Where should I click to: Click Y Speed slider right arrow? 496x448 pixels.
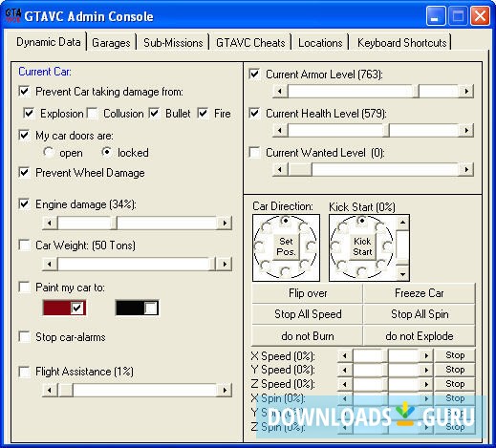[426, 370]
